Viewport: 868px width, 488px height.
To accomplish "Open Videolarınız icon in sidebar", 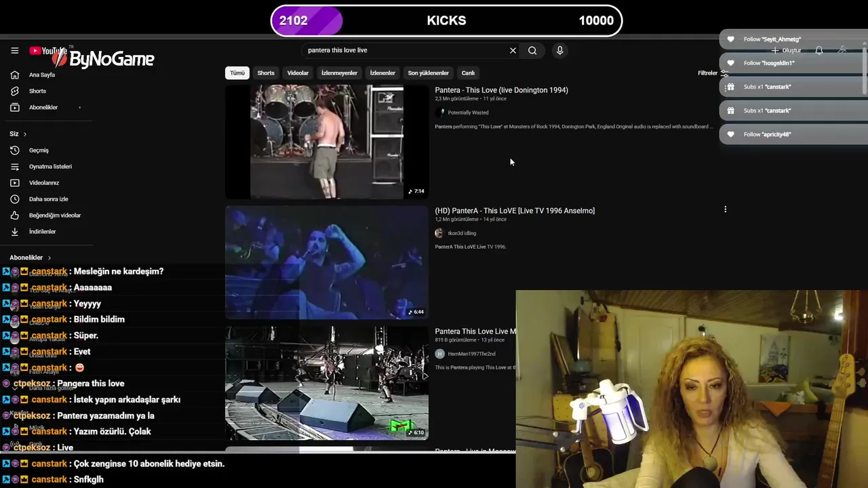I will tap(15, 182).
